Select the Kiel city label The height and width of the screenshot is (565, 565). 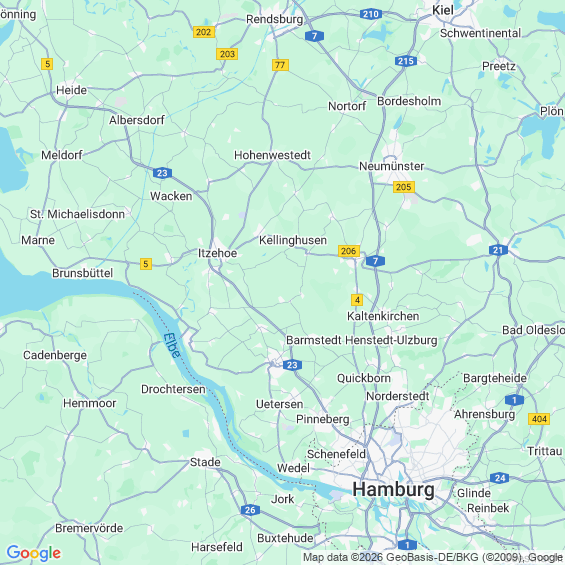[x=443, y=10]
